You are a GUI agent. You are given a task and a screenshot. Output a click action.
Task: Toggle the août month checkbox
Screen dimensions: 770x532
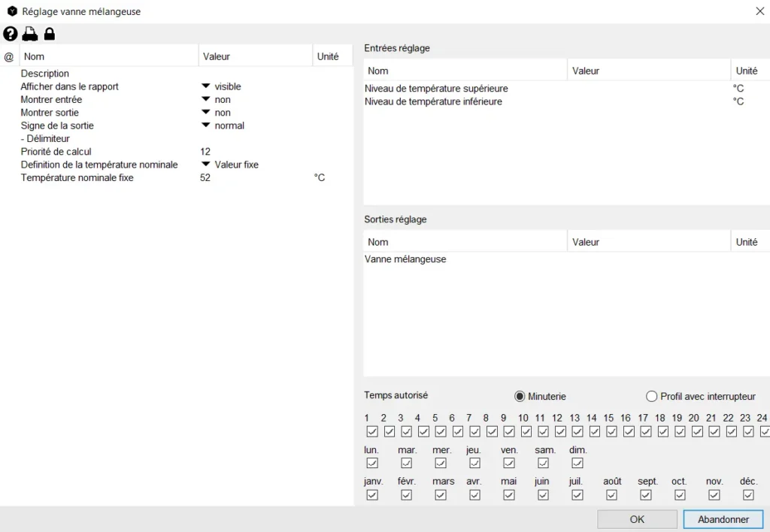611,494
